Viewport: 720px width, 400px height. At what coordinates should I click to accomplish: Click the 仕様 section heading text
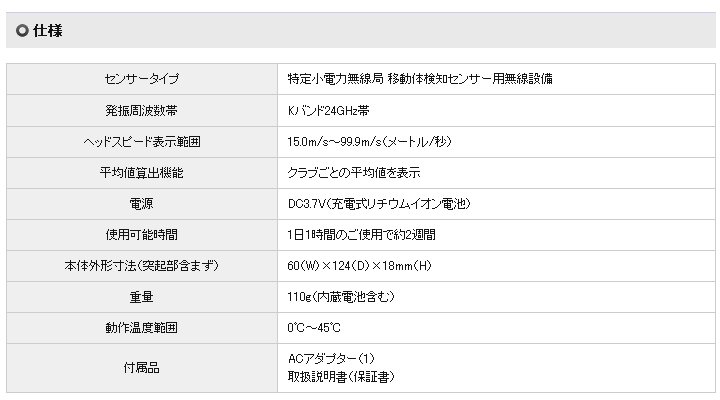[48, 32]
